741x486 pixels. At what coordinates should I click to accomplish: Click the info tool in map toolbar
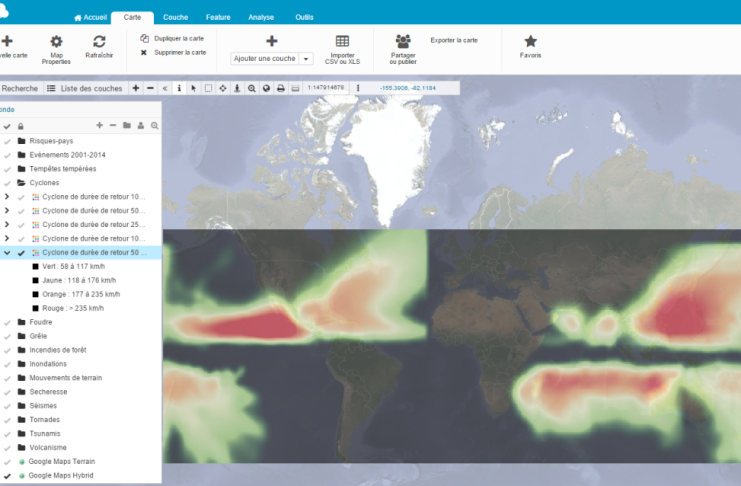coord(179,88)
